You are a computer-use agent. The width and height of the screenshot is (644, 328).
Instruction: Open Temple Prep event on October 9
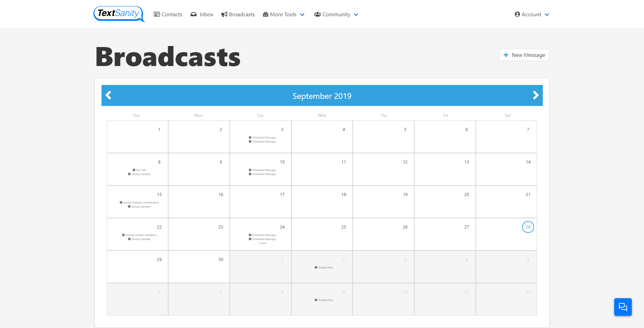(x=324, y=300)
